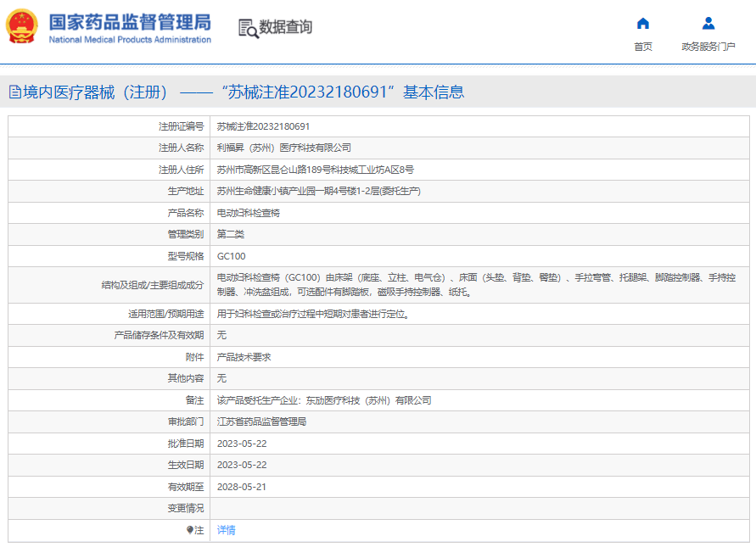Screen dimensions: 756x547
Task: Click the 首页 label
Action: click(x=642, y=47)
